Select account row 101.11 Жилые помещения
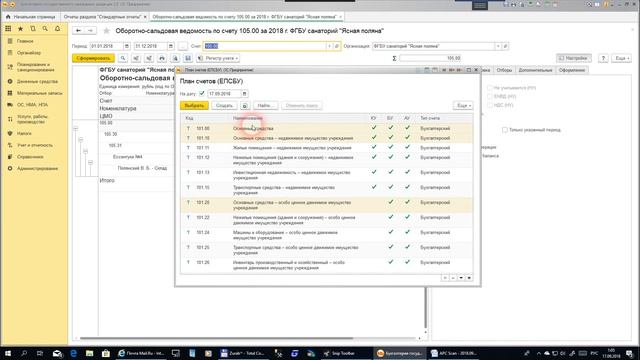 click(327, 148)
